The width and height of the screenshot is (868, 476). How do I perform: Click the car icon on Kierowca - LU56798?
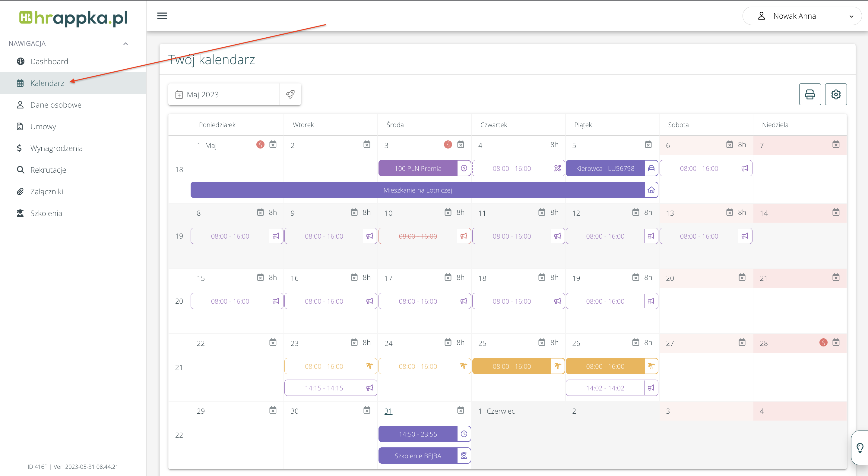point(651,168)
